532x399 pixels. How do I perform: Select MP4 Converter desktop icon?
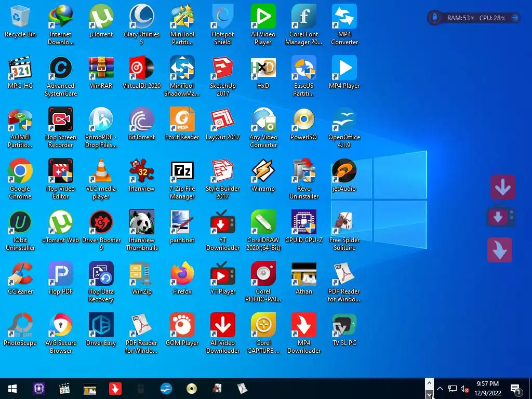(x=344, y=25)
